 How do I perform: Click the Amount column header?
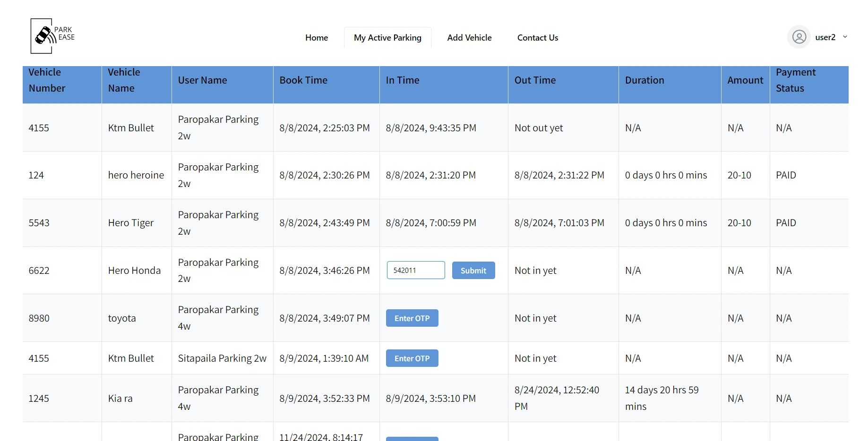click(745, 80)
